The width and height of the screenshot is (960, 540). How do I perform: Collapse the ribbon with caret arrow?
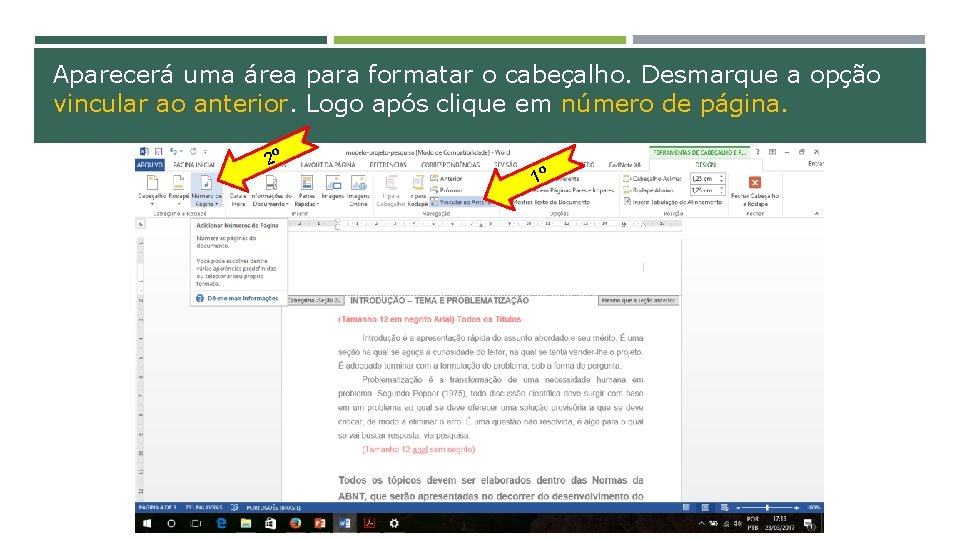tap(816, 213)
